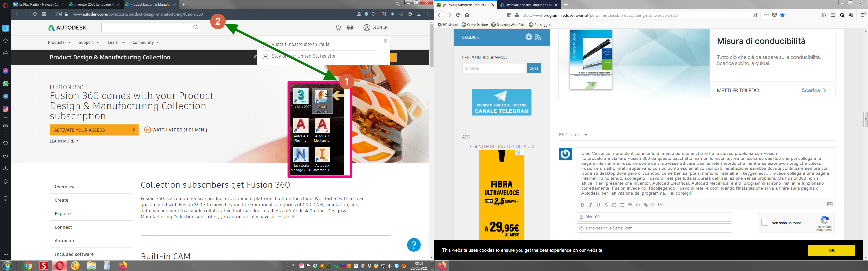Click Firefox bookmark star
868x271 pixels.
pos(782,15)
